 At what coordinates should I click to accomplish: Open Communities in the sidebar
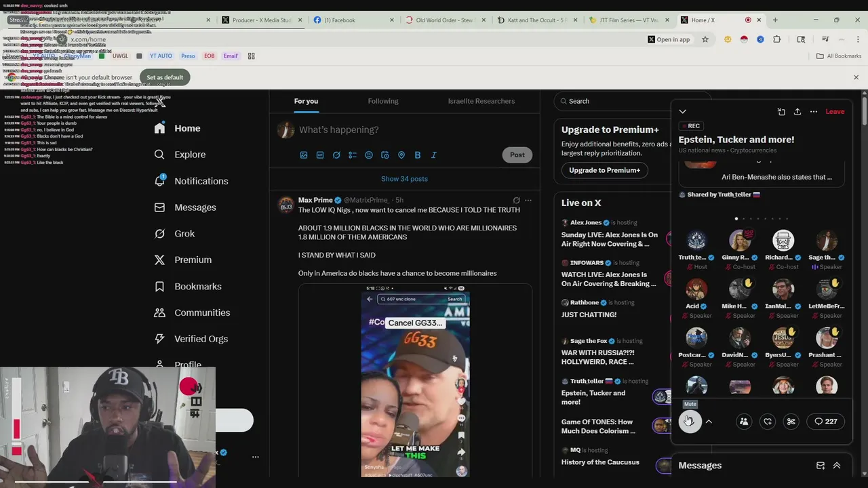pos(192,312)
